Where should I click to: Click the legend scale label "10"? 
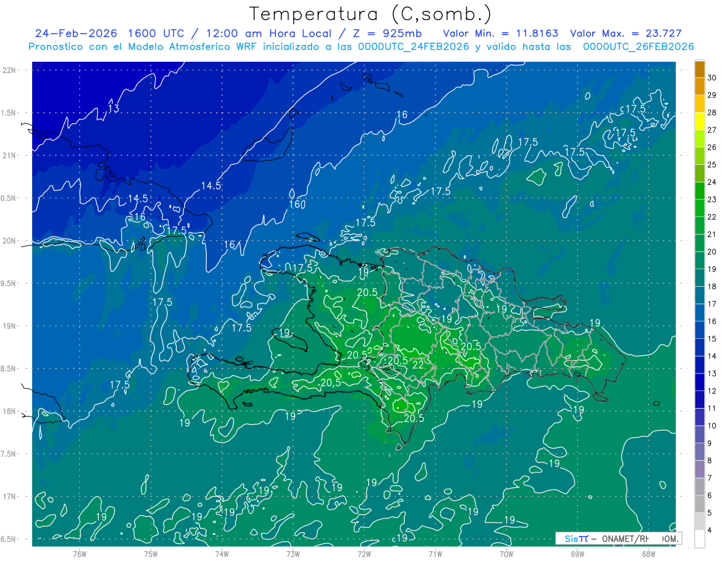(x=712, y=426)
